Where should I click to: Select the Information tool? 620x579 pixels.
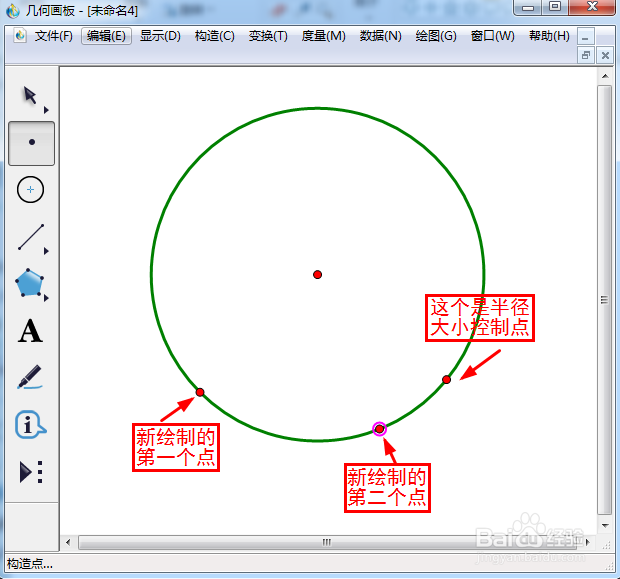30,425
